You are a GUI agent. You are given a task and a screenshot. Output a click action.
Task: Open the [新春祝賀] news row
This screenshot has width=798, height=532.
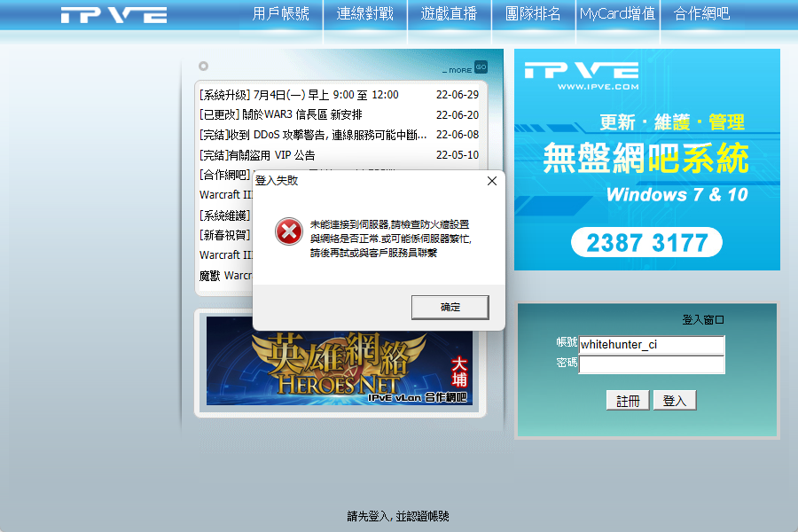[225, 235]
